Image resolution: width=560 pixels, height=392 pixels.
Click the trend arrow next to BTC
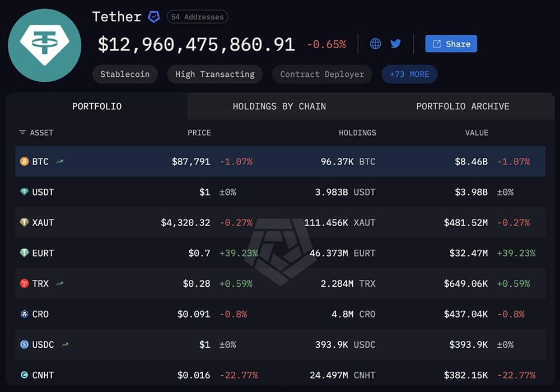[60, 161]
